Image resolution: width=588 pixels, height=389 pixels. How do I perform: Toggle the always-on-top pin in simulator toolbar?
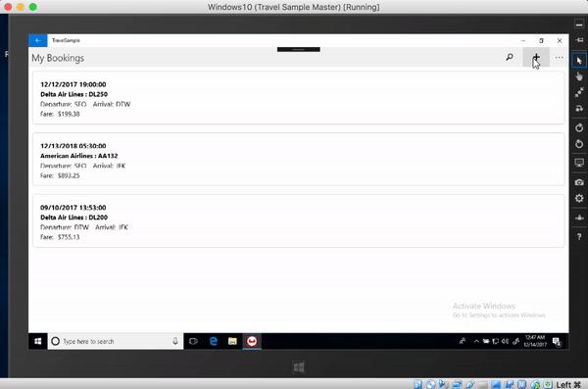pyautogui.click(x=579, y=40)
